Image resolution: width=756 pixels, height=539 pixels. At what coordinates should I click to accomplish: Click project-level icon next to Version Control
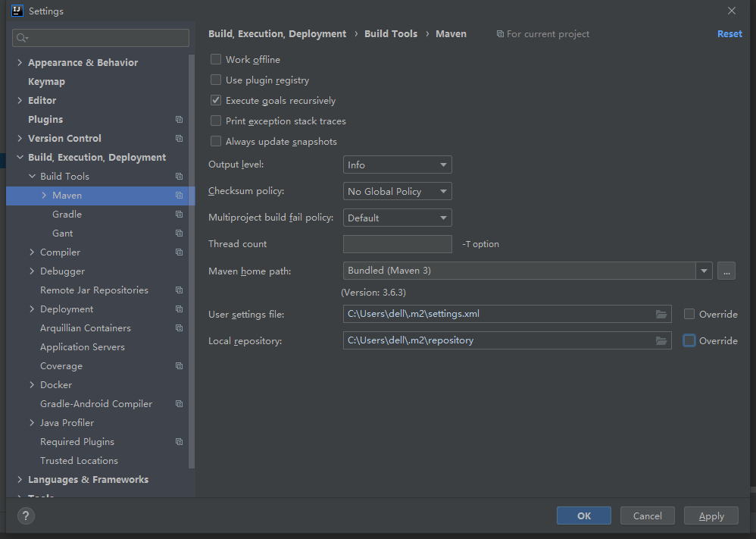[x=180, y=139]
